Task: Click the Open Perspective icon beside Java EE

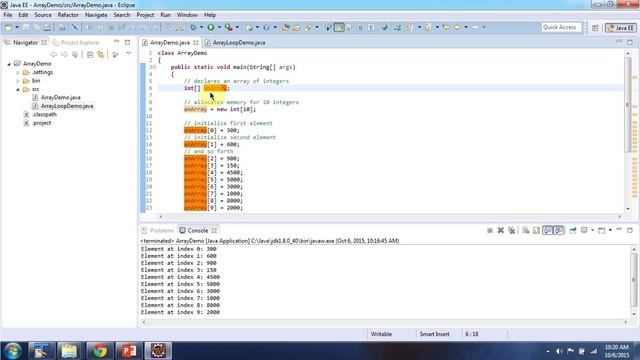Action: click(596, 28)
